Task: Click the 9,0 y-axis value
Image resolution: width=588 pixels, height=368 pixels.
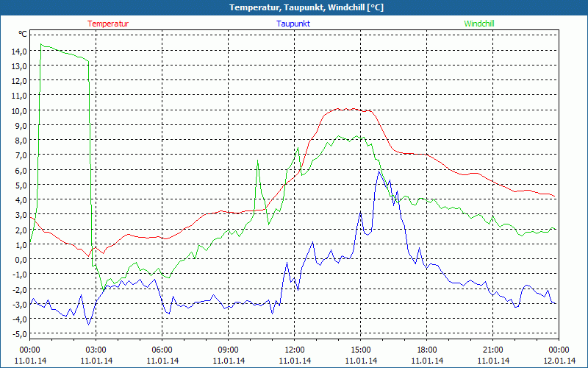Action: tap(21, 125)
